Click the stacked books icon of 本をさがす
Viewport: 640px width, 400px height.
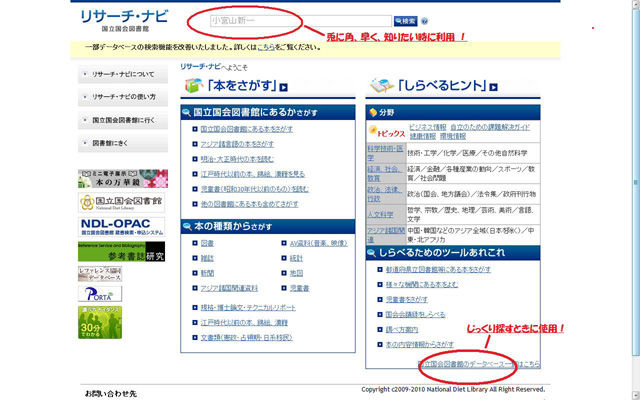(194, 85)
